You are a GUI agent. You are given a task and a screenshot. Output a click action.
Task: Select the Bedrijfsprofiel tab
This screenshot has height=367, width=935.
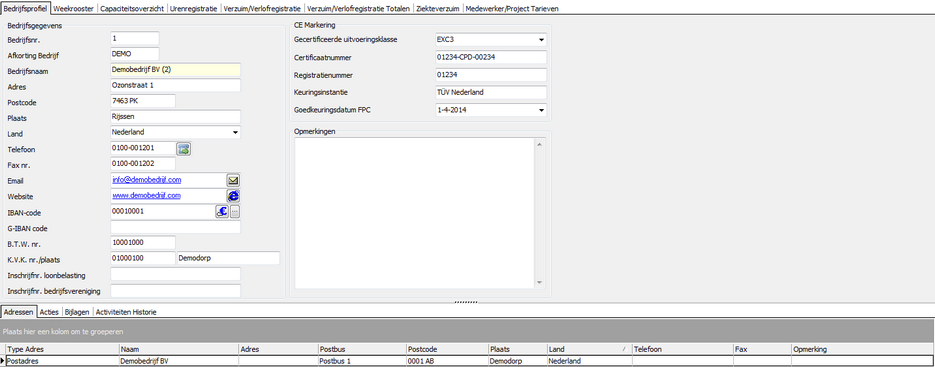click(x=26, y=9)
